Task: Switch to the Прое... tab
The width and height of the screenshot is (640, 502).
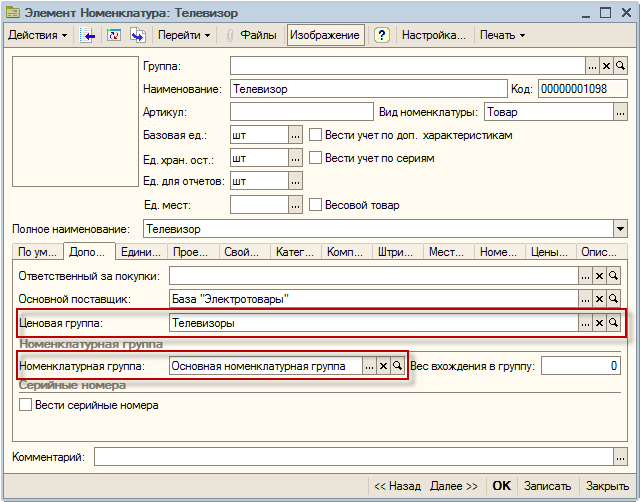Action: pos(193,252)
